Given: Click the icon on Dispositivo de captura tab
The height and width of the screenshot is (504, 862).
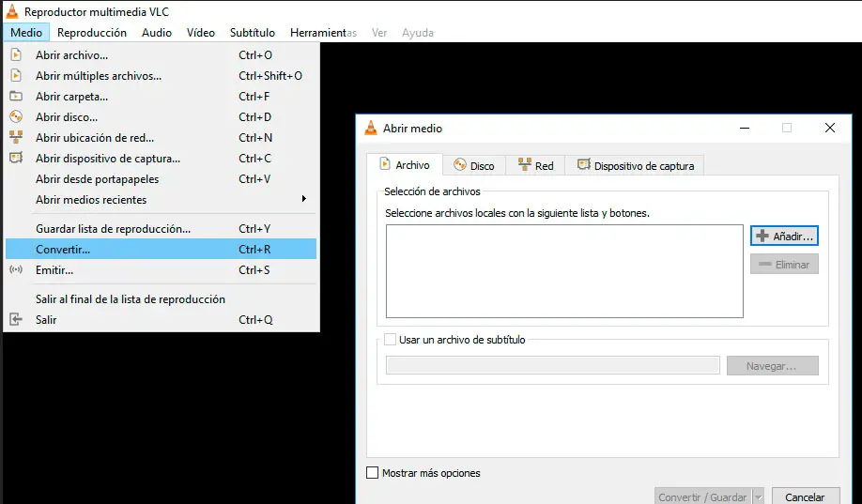Looking at the screenshot, I should coord(584,164).
